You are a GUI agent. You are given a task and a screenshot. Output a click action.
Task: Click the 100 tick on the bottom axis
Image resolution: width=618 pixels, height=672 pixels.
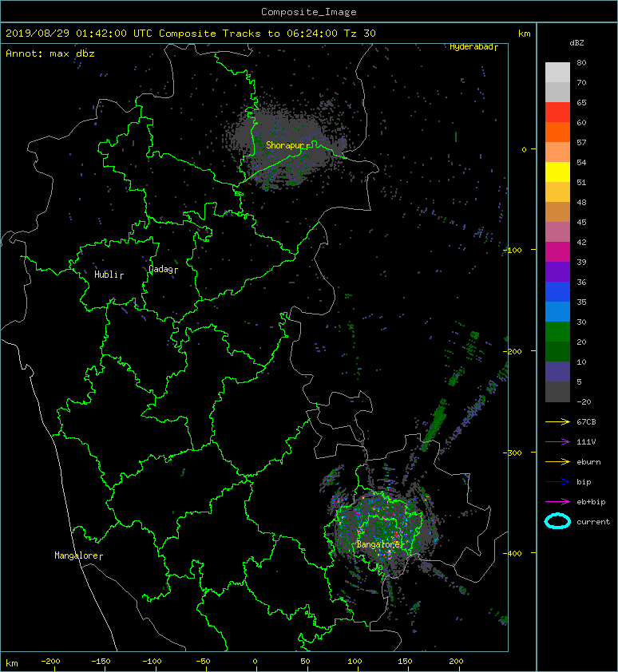(x=355, y=662)
